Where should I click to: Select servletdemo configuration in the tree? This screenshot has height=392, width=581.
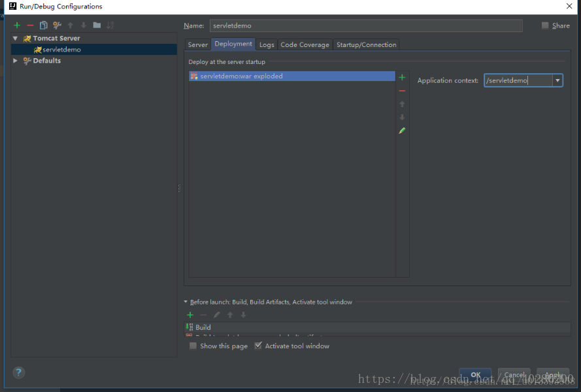(x=94, y=49)
